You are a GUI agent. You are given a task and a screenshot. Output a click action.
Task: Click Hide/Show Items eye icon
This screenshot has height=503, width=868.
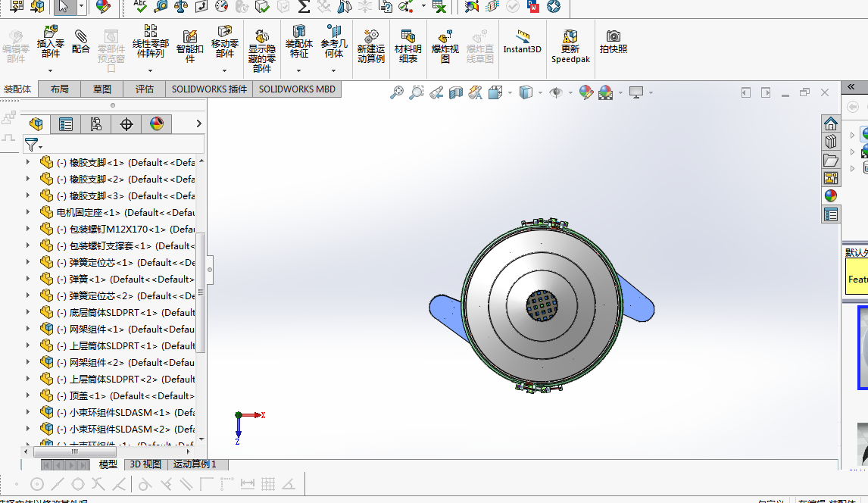556,92
